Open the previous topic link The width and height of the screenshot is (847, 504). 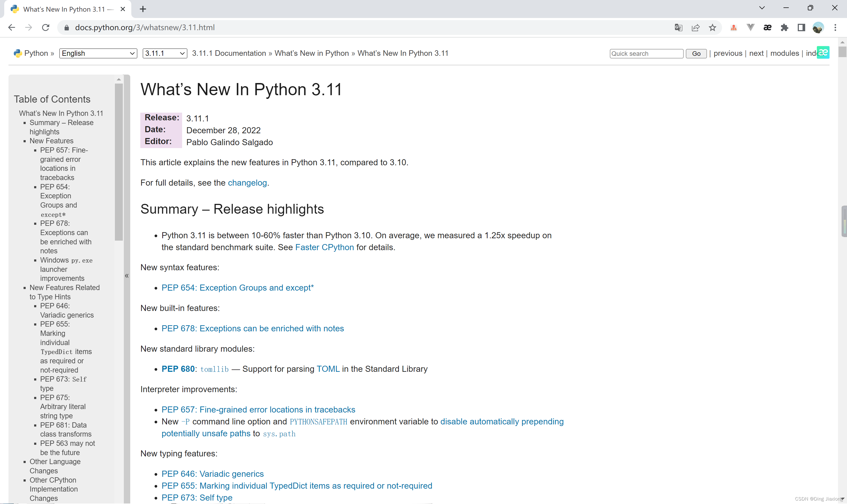(x=728, y=53)
